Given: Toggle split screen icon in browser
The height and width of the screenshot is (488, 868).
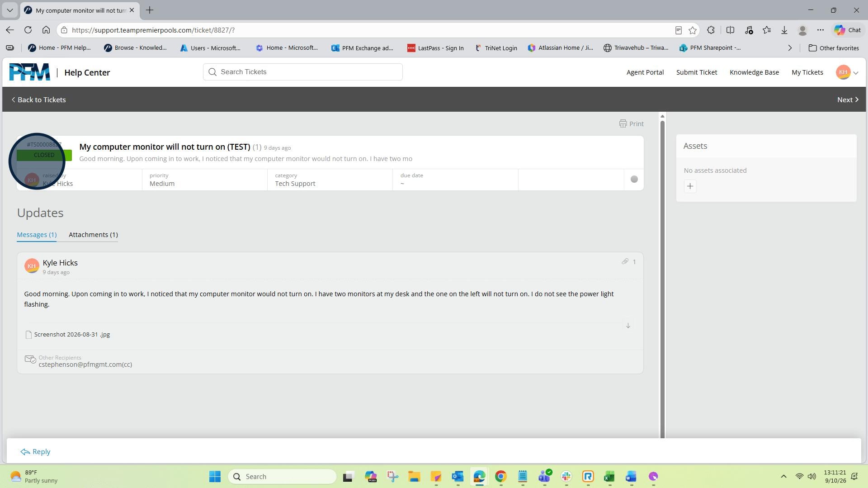Looking at the screenshot, I should coord(730,30).
